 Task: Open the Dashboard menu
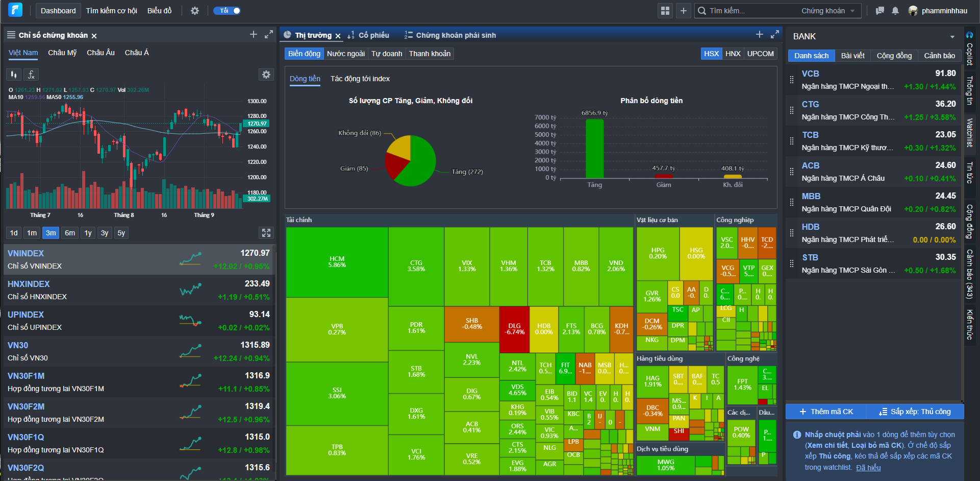pyautogui.click(x=58, y=11)
